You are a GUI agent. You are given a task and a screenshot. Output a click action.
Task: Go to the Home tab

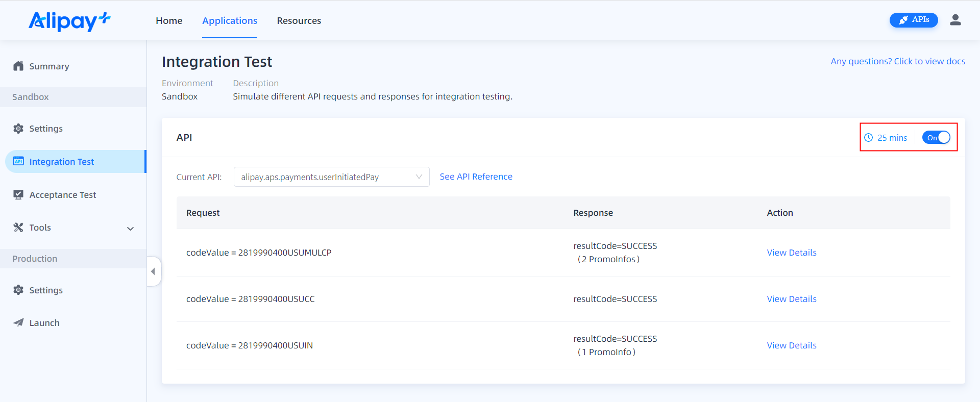click(169, 21)
